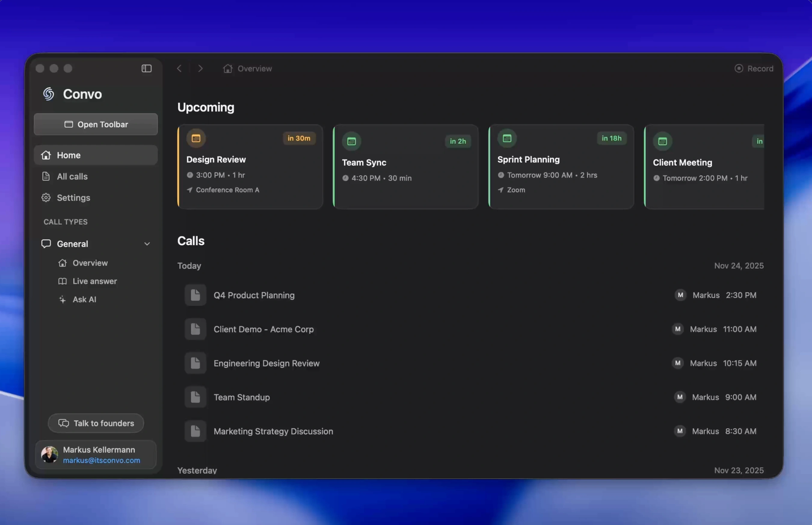This screenshot has width=812, height=525.
Task: Open the Home section in the sidebar
Action: click(x=68, y=155)
